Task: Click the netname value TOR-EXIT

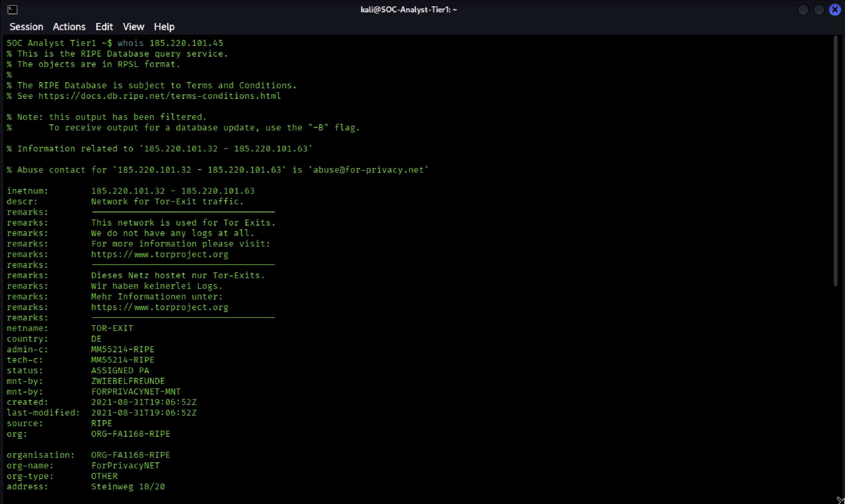Action: 112,328
